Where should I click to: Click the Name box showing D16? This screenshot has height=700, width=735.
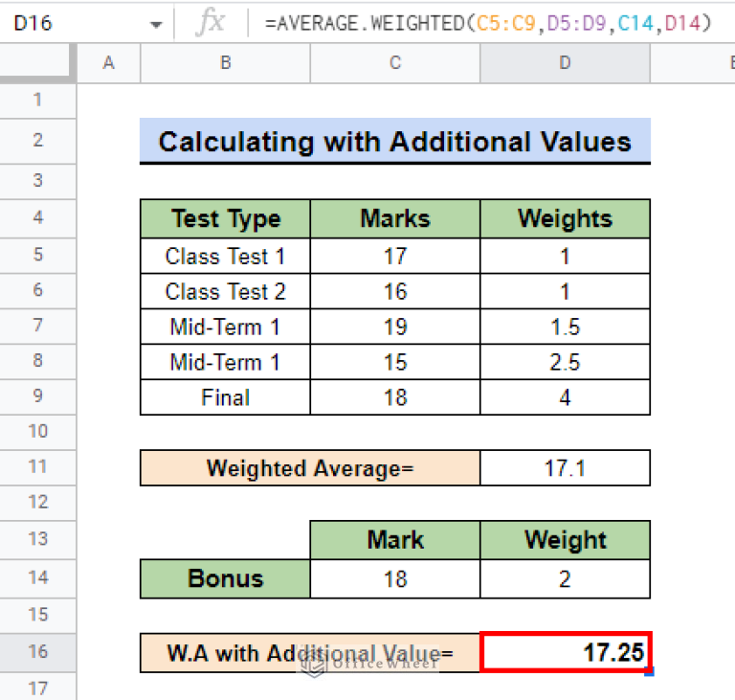(x=67, y=22)
